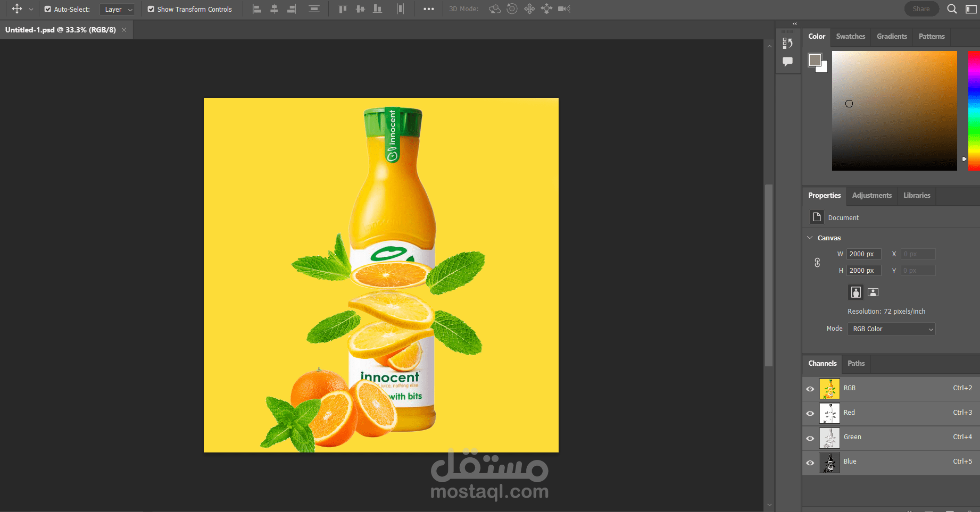Switch to the Properties tab
The width and height of the screenshot is (980, 512).
[824, 195]
